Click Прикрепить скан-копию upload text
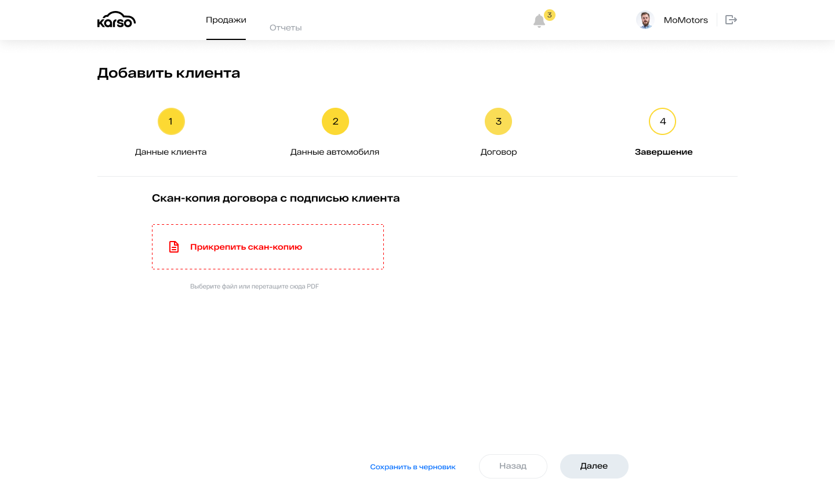This screenshot has width=835, height=504. click(246, 247)
